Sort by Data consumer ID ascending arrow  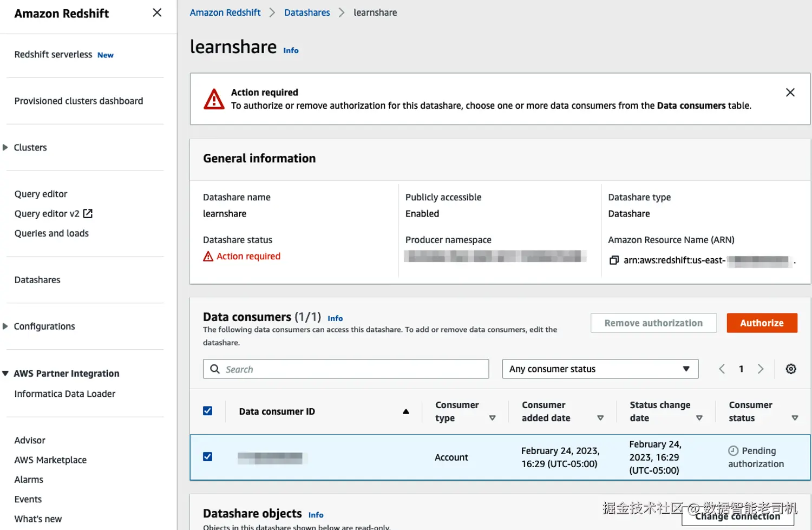point(406,411)
